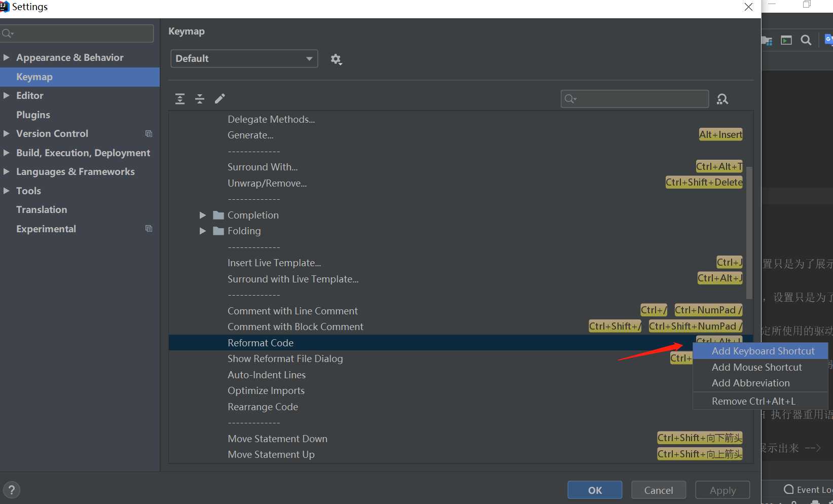Collapse all keymap actions icon
The height and width of the screenshot is (504, 833).
coord(200,99)
